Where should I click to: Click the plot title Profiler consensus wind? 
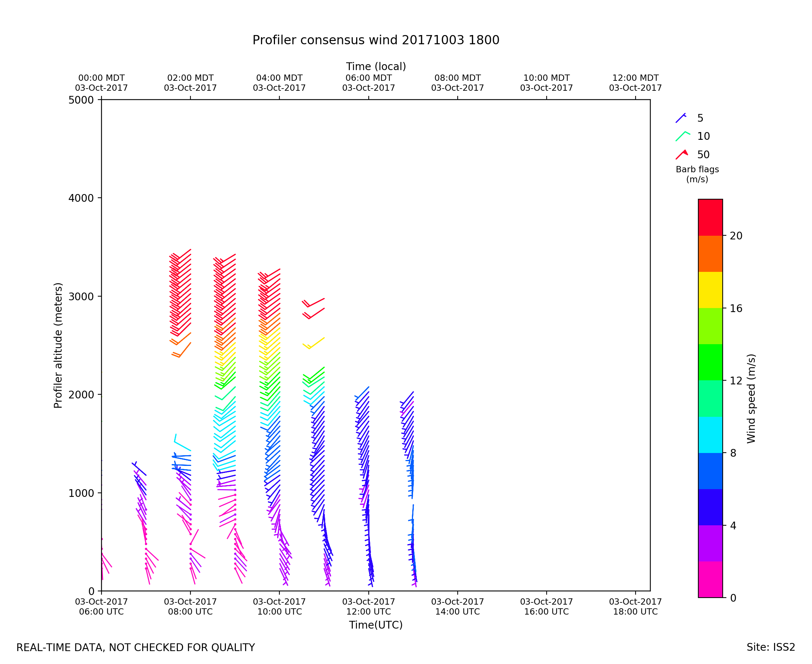pyautogui.click(x=375, y=40)
